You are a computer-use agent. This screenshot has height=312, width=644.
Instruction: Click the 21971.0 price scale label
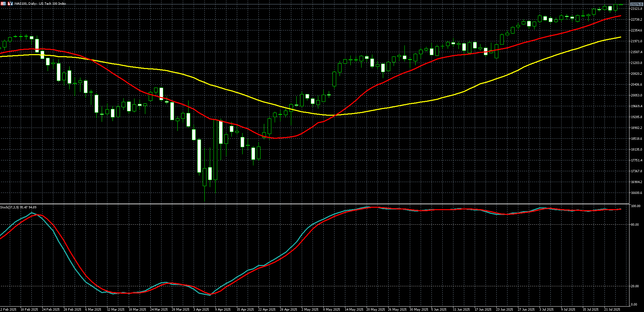[636, 41]
